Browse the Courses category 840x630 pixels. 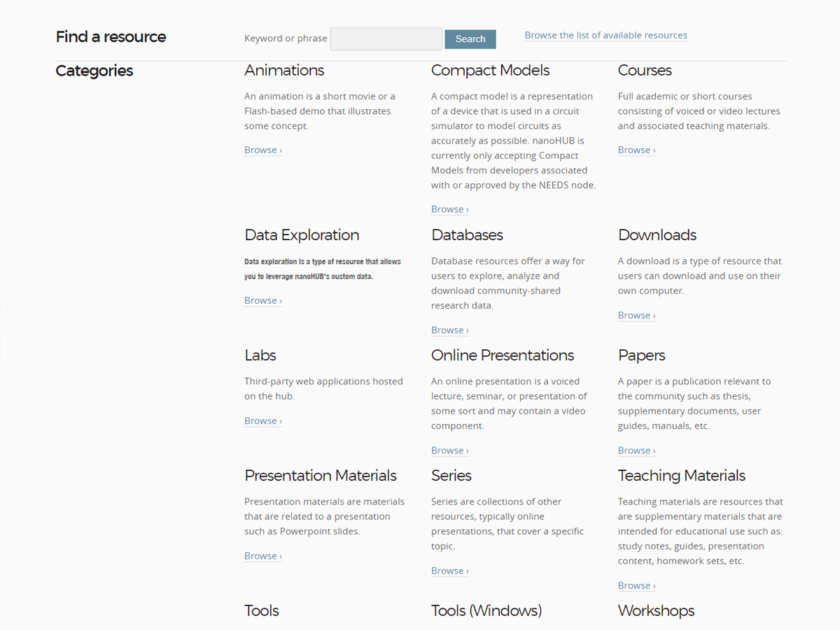pos(636,150)
